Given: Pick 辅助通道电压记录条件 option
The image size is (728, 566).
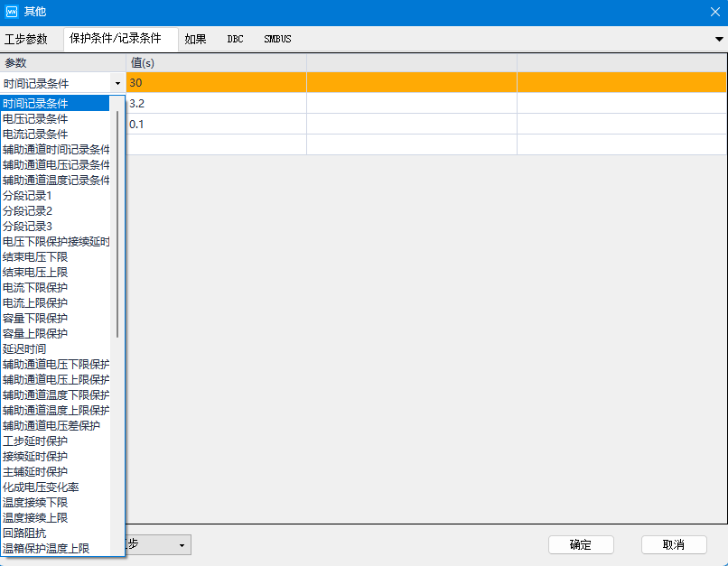Looking at the screenshot, I should [x=55, y=164].
